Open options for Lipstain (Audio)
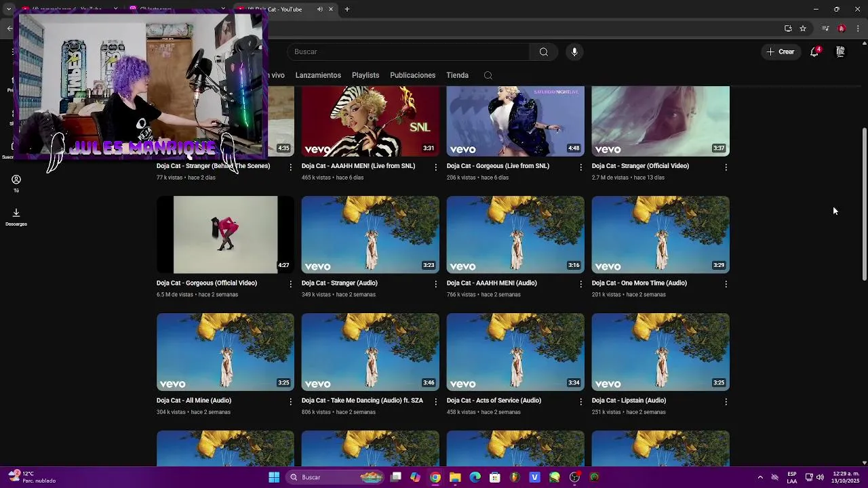868x488 pixels. click(x=726, y=401)
